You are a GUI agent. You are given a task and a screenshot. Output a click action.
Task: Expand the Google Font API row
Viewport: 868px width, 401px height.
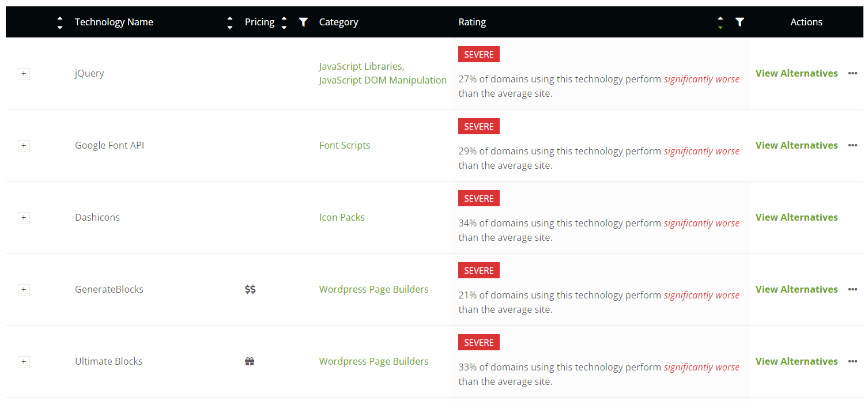tap(24, 146)
